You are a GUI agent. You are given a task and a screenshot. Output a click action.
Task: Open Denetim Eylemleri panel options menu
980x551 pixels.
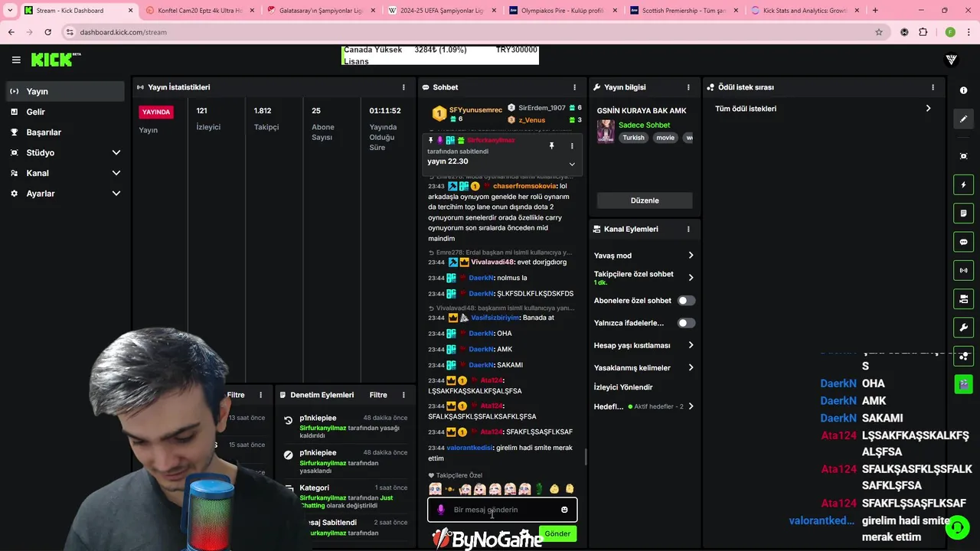(x=403, y=395)
